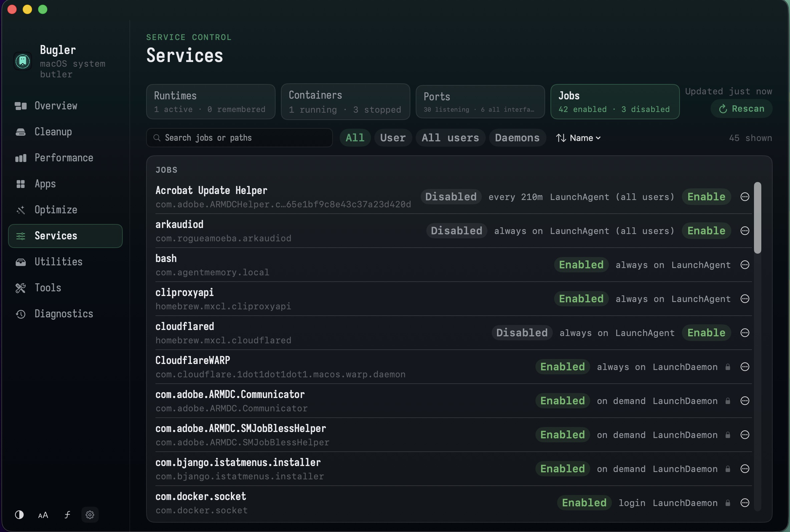Click Rescan button
The image size is (790, 532).
(741, 109)
